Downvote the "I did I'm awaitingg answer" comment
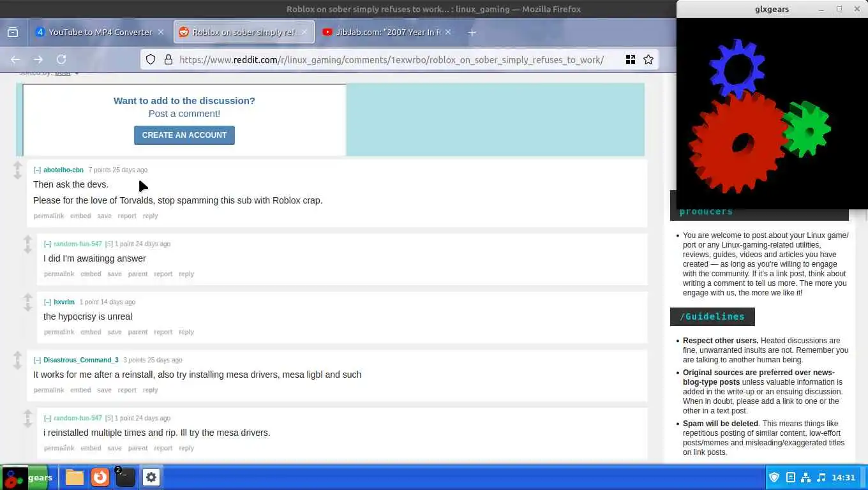The width and height of the screenshot is (868, 490). pyautogui.click(x=28, y=249)
